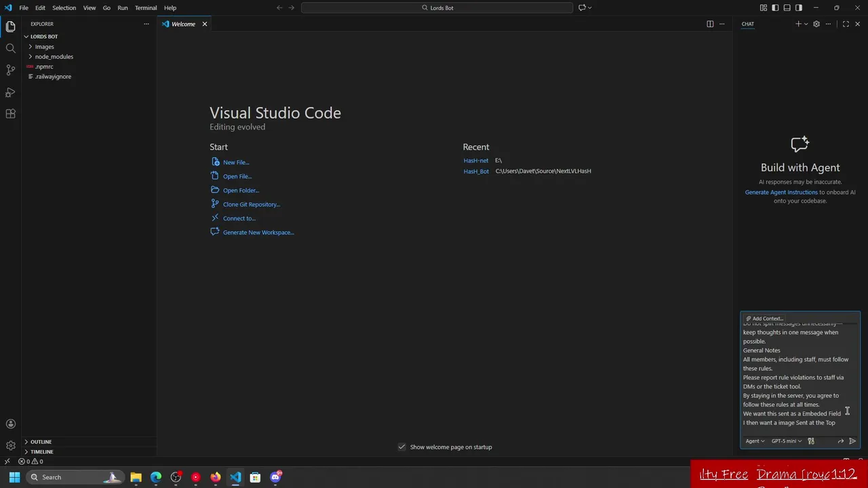This screenshot has width=868, height=488.
Task: Open editor more actions menu
Action: [722, 24]
